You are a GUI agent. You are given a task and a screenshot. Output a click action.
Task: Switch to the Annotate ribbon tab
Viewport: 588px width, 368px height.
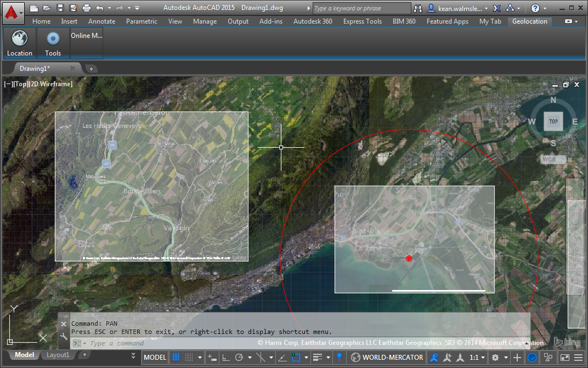tap(101, 21)
